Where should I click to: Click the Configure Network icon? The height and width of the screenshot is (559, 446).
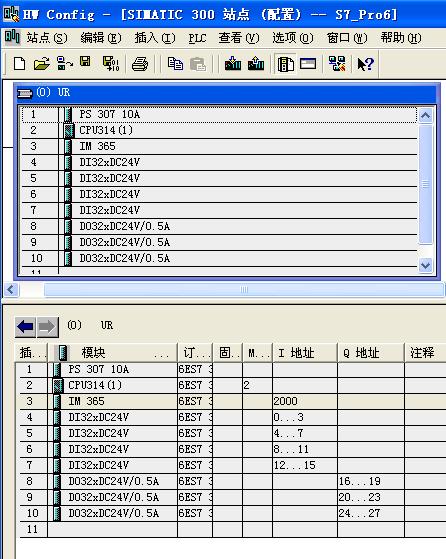[337, 64]
